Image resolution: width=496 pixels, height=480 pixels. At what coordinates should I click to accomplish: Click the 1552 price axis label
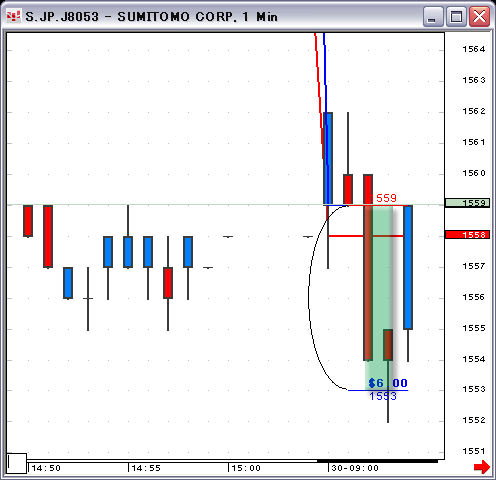coord(474,420)
